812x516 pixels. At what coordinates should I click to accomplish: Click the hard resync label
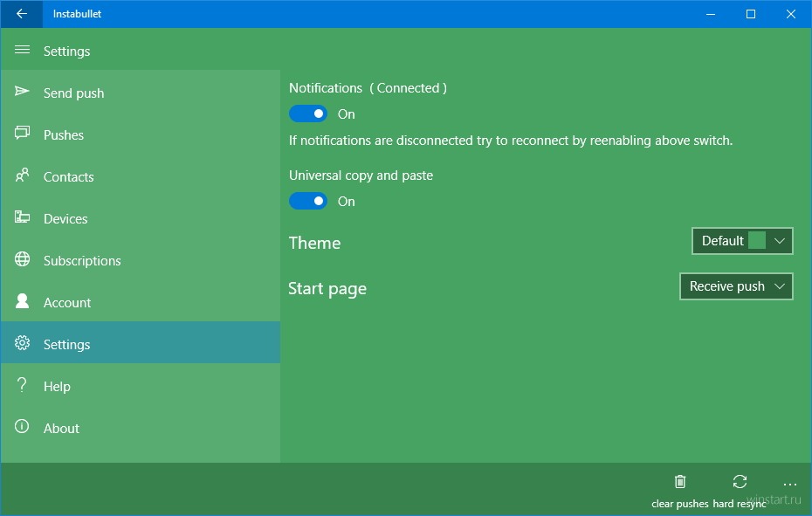coord(739,504)
